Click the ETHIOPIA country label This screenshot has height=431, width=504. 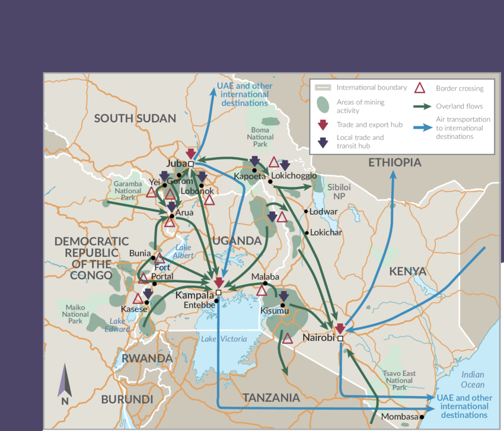pyautogui.click(x=395, y=162)
